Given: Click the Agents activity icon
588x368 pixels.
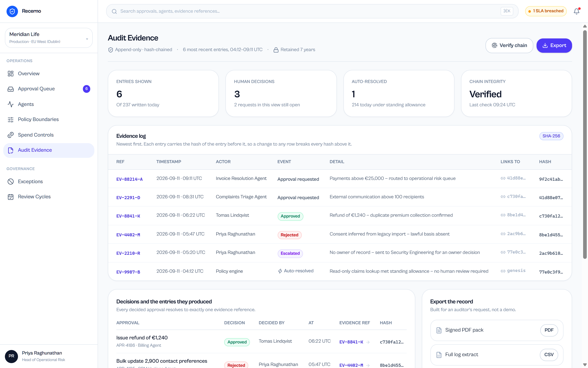Looking at the screenshot, I should point(10,104).
